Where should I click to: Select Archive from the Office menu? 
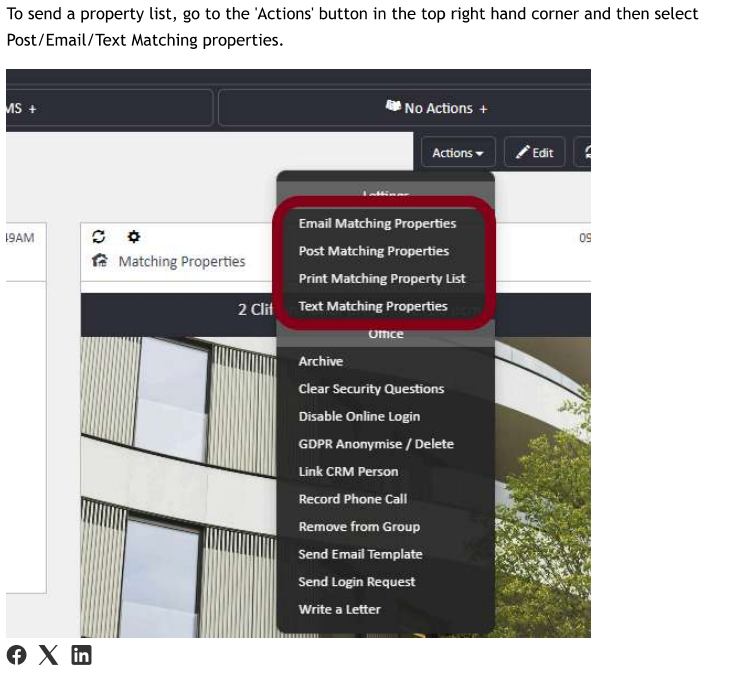pos(320,361)
